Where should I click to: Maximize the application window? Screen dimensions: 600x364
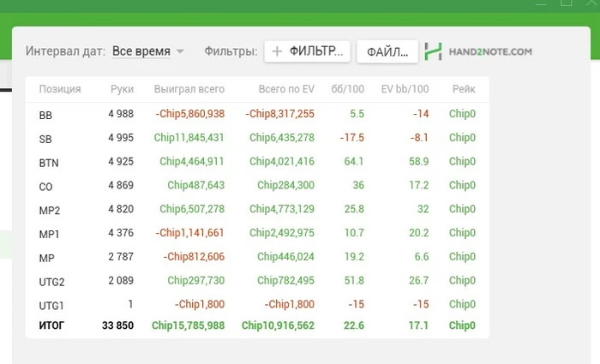566,3
